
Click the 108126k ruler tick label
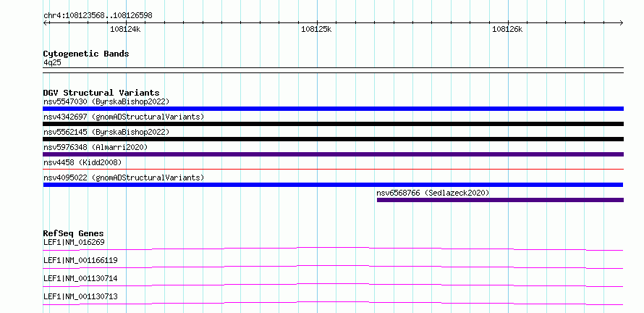[x=508, y=29]
